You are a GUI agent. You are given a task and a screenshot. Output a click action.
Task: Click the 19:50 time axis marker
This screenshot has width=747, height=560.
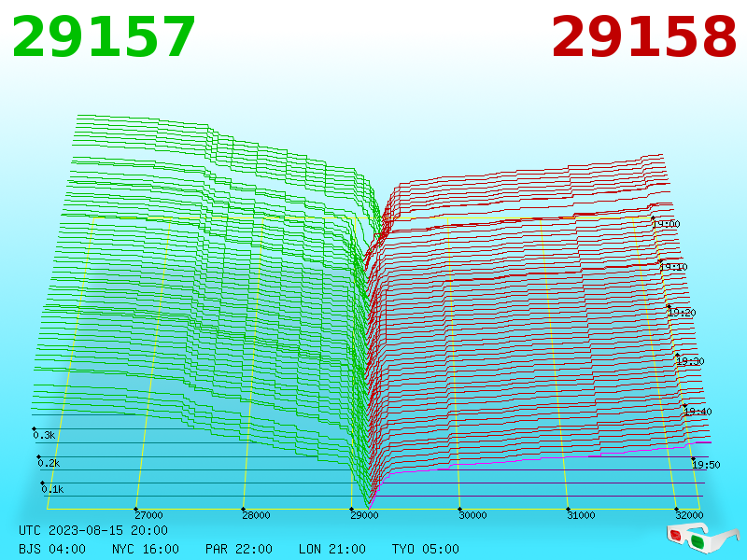click(706, 465)
